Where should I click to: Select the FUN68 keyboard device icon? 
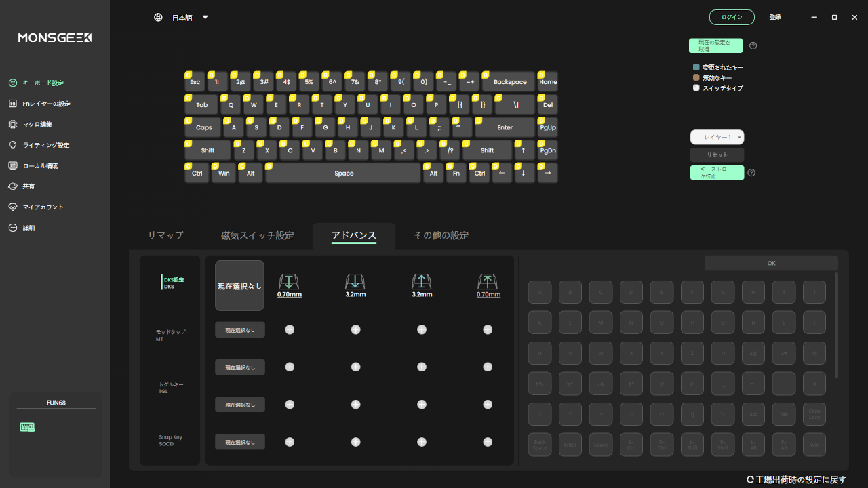[28, 427]
